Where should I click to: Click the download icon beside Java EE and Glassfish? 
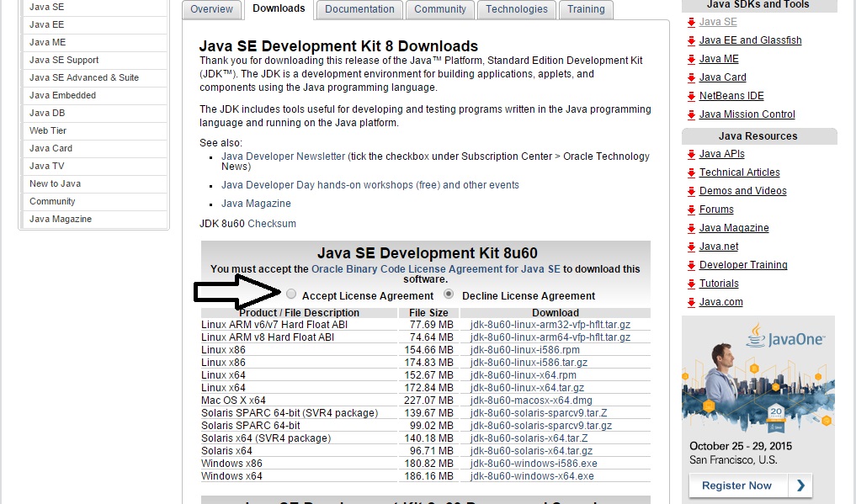click(x=690, y=40)
